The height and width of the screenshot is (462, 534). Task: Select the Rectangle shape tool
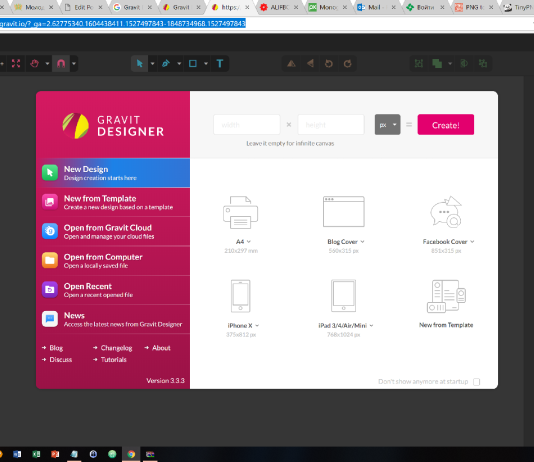click(x=193, y=64)
